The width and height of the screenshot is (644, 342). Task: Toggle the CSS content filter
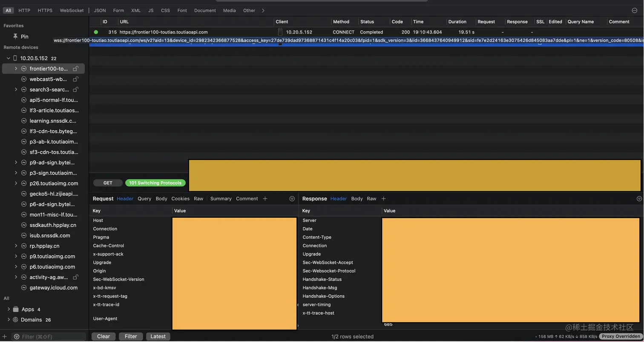pyautogui.click(x=165, y=10)
